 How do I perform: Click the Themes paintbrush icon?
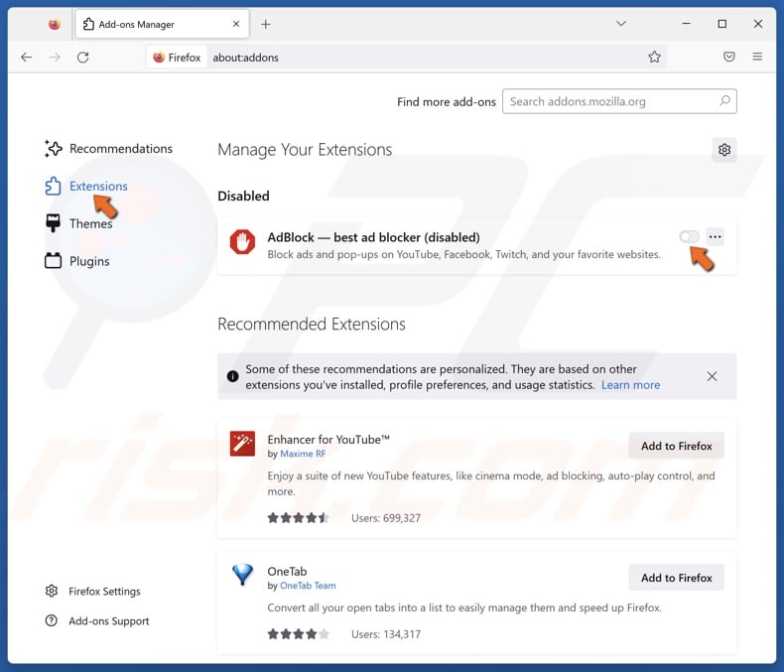(x=53, y=223)
